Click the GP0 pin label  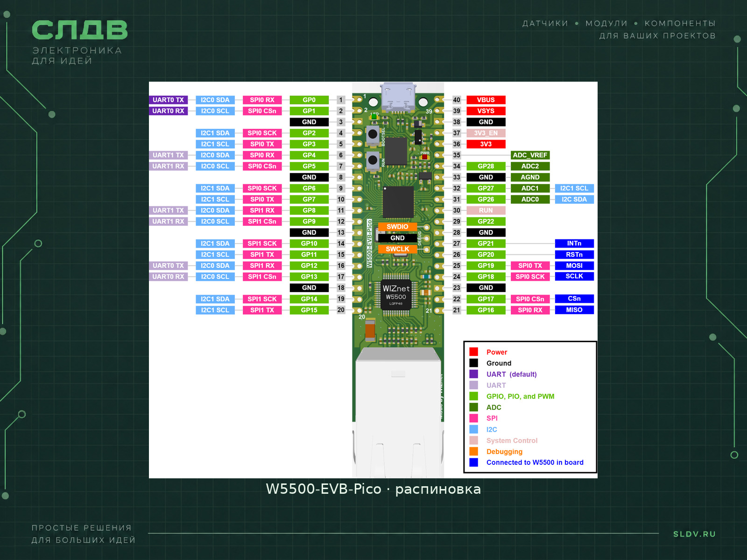tap(309, 100)
